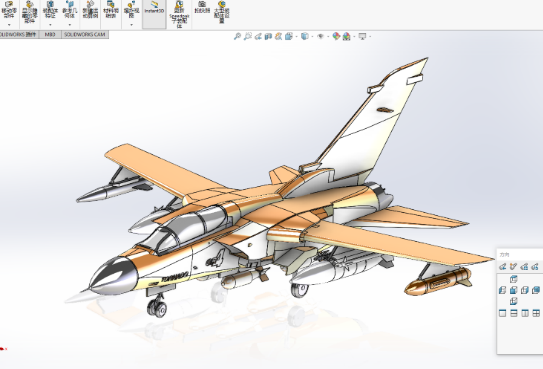
Task: Toggle Hide/Show Items eye icon
Action: (320, 36)
